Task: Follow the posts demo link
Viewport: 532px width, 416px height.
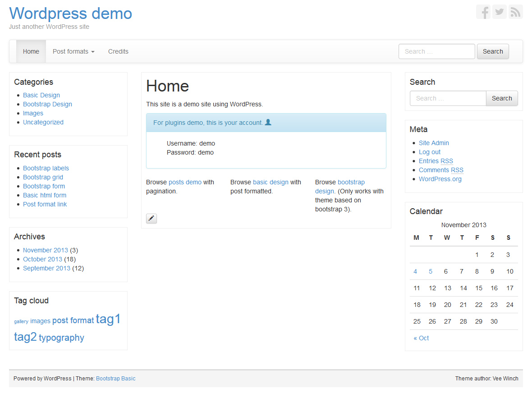Action: click(x=185, y=182)
